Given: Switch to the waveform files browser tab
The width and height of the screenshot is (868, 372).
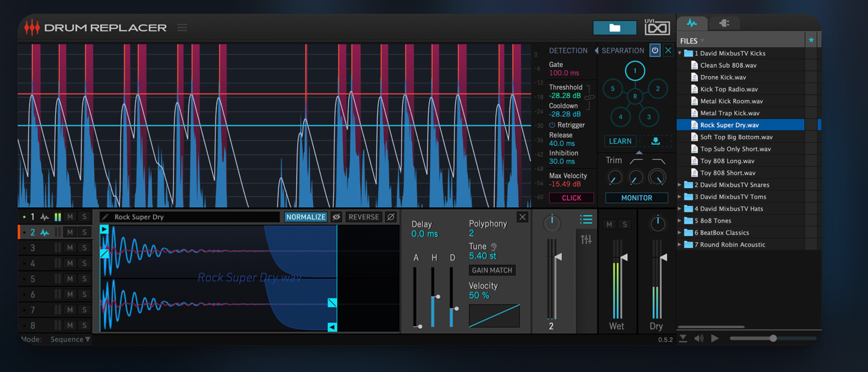Looking at the screenshot, I should (x=692, y=23).
